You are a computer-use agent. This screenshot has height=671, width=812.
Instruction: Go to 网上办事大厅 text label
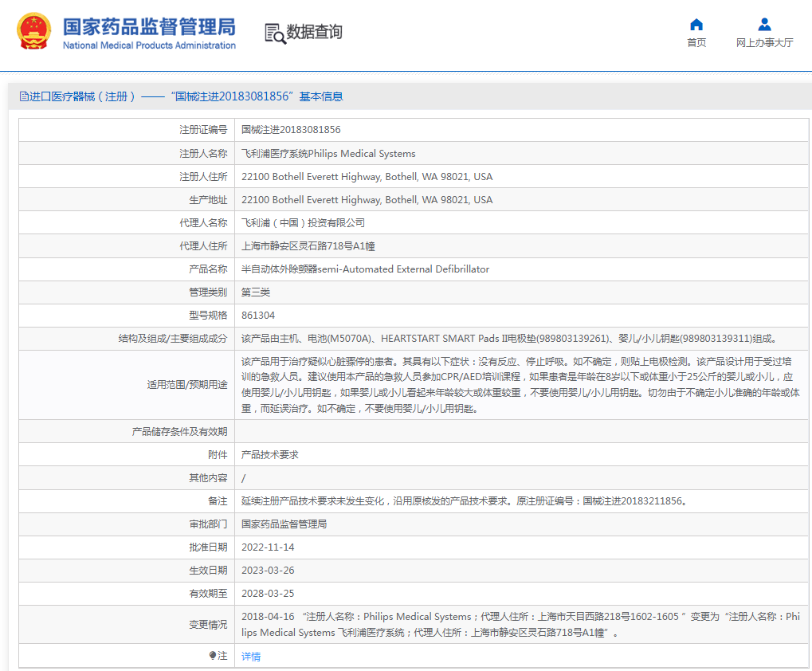tap(764, 43)
